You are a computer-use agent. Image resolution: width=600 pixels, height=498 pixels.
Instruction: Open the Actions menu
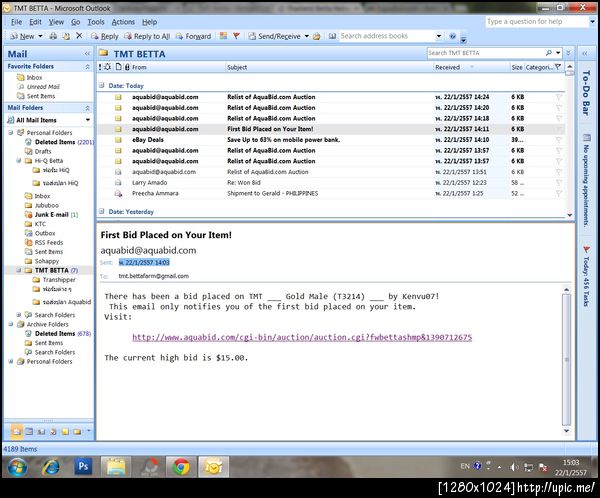pos(123,22)
